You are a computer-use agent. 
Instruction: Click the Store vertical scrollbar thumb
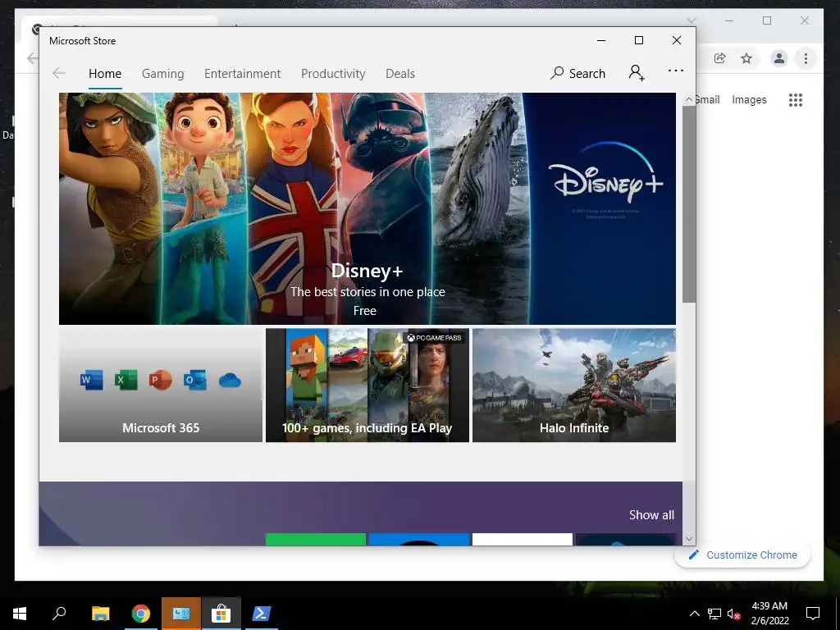click(x=689, y=204)
